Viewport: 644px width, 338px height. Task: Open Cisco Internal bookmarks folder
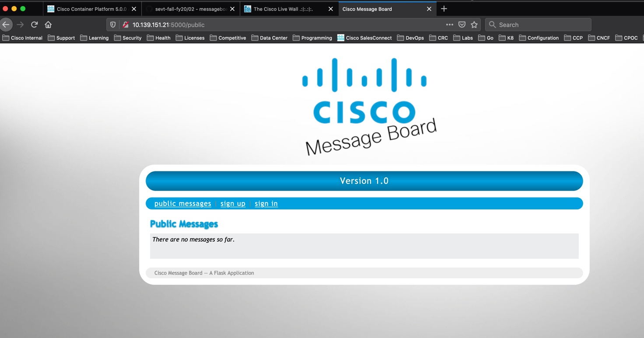coord(22,38)
